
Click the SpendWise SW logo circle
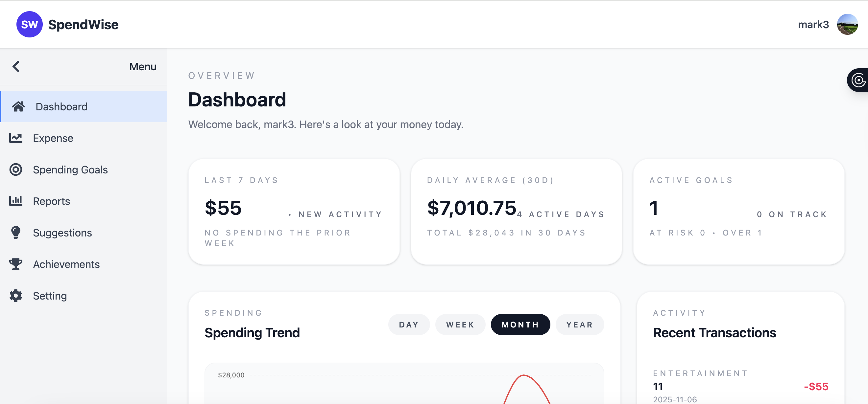pyautogui.click(x=29, y=24)
